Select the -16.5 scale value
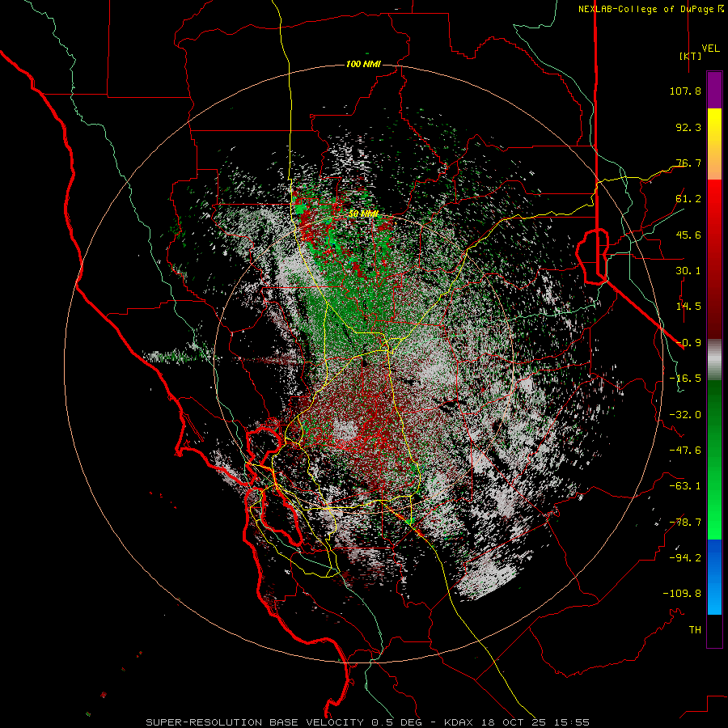 [685, 379]
